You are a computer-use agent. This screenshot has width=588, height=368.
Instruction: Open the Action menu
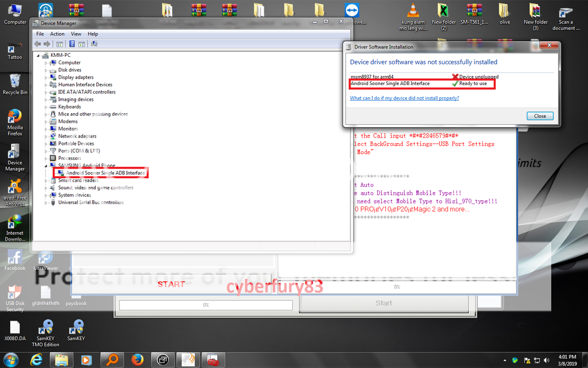point(57,34)
